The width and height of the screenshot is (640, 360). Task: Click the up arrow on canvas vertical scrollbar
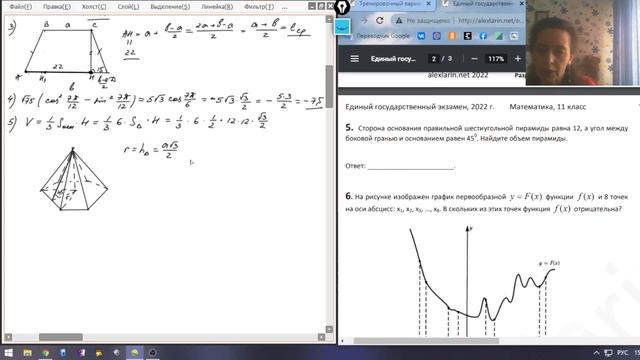coord(329,19)
